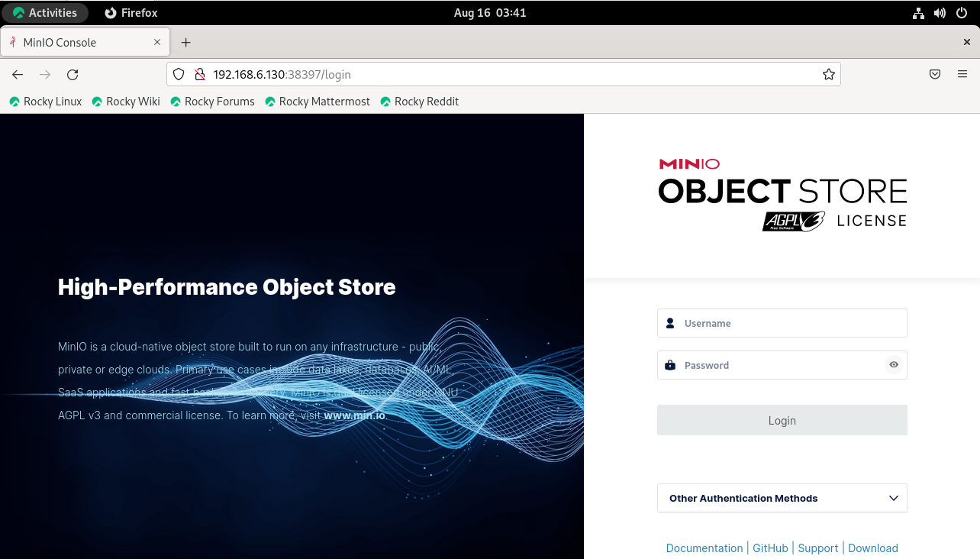Image resolution: width=980 pixels, height=559 pixels.
Task: Click the network status icon
Action: (918, 13)
